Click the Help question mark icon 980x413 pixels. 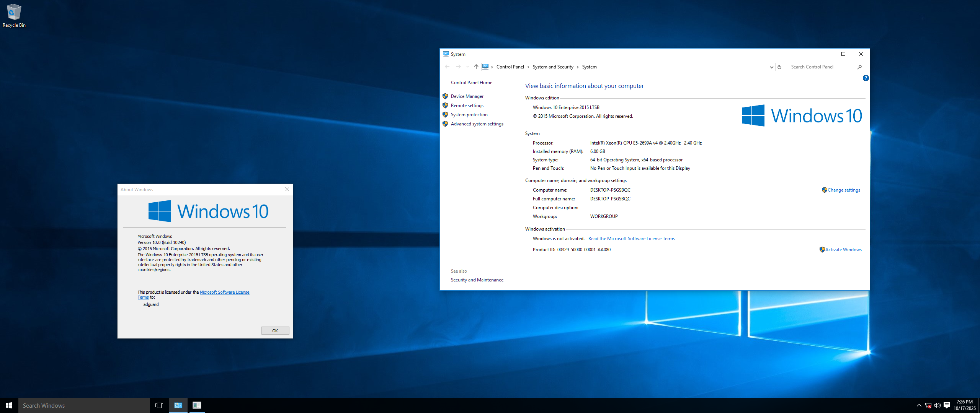(x=866, y=78)
